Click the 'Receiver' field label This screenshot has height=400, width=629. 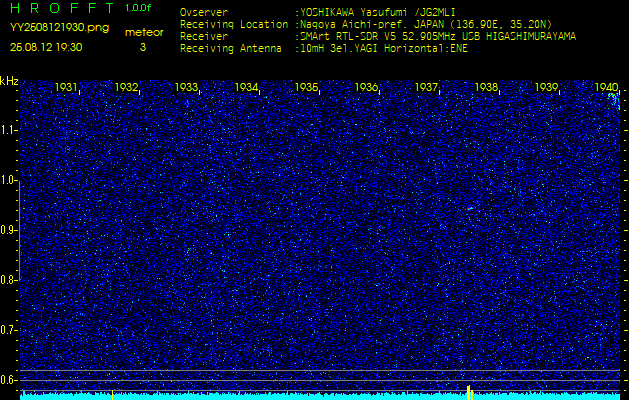[x=204, y=37]
